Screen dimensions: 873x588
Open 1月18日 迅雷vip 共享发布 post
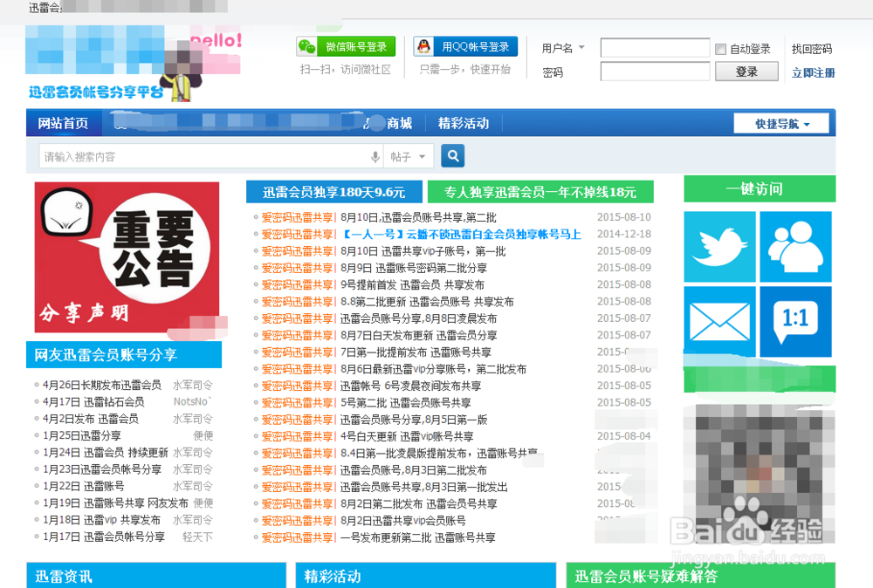click(x=101, y=520)
